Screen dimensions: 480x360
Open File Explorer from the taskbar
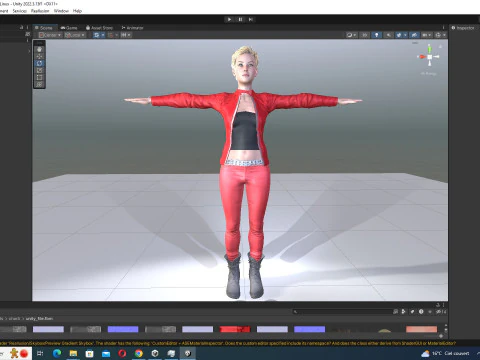[x=73, y=353]
